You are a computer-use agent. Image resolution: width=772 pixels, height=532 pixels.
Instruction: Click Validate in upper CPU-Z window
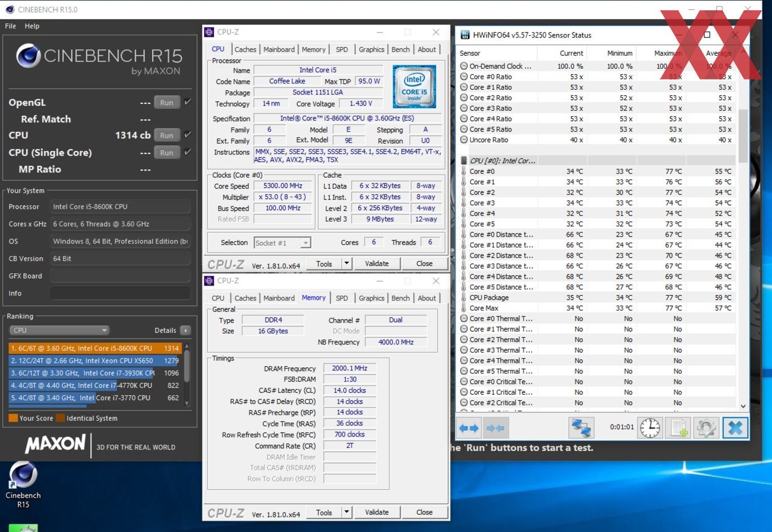377,263
